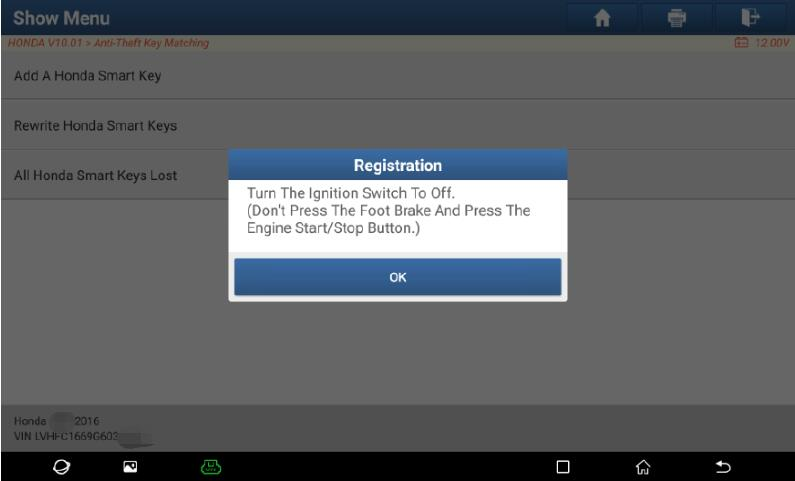The width and height of the screenshot is (795, 481).
Task: Open the gallery picture icon in navigation bar
Action: [x=130, y=467]
